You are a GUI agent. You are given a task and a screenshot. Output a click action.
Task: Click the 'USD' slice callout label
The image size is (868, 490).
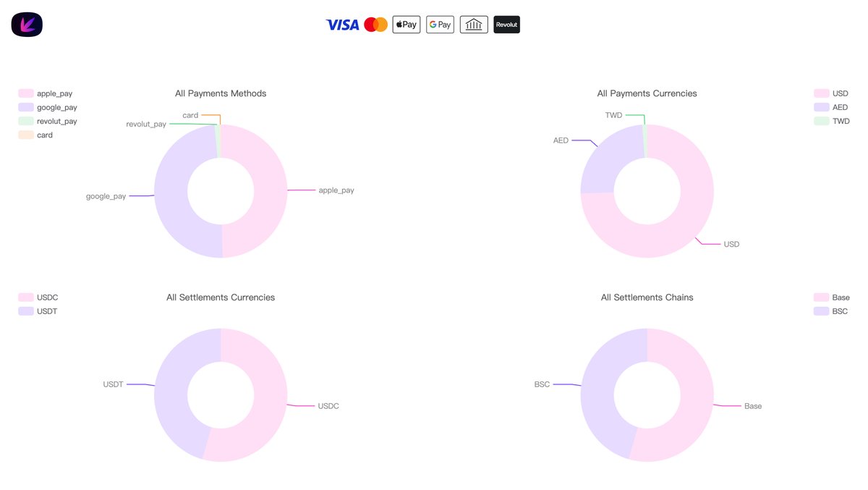[x=731, y=244]
